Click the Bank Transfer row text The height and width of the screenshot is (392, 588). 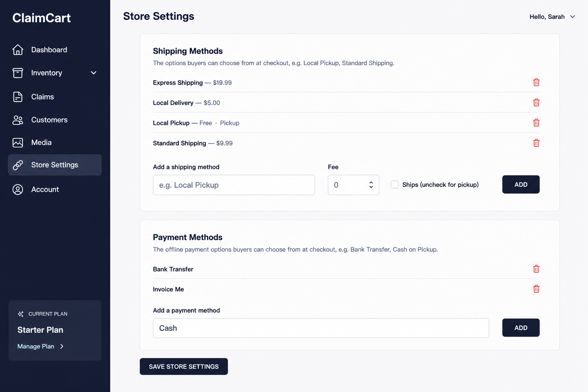click(173, 269)
